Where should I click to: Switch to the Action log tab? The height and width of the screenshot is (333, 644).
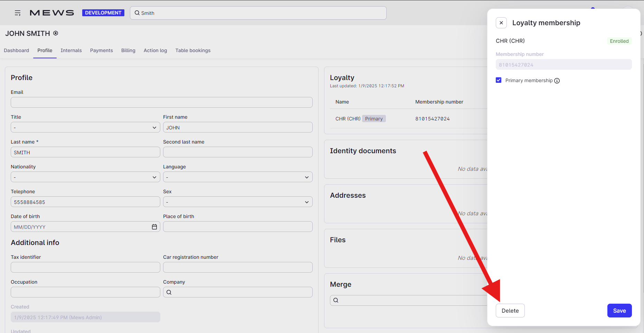155,50
